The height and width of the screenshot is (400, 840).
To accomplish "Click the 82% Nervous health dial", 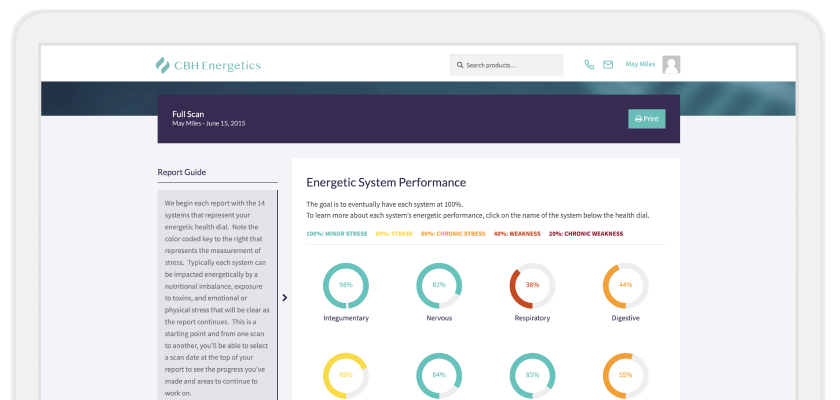I will pyautogui.click(x=439, y=285).
